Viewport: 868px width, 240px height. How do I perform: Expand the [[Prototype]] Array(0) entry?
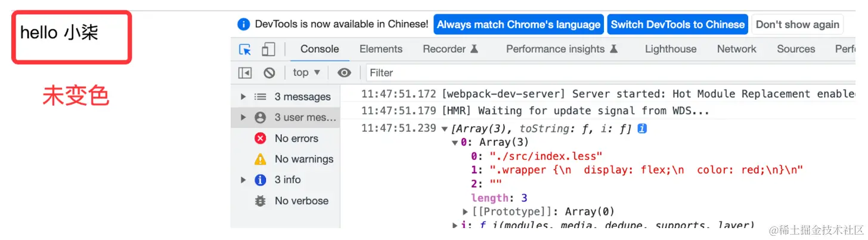(466, 212)
